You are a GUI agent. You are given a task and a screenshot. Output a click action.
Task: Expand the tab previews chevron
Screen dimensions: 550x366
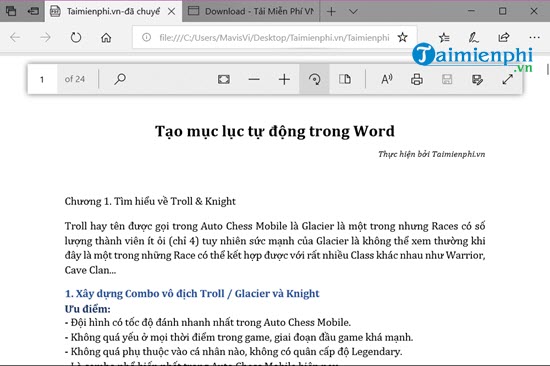coord(353,12)
